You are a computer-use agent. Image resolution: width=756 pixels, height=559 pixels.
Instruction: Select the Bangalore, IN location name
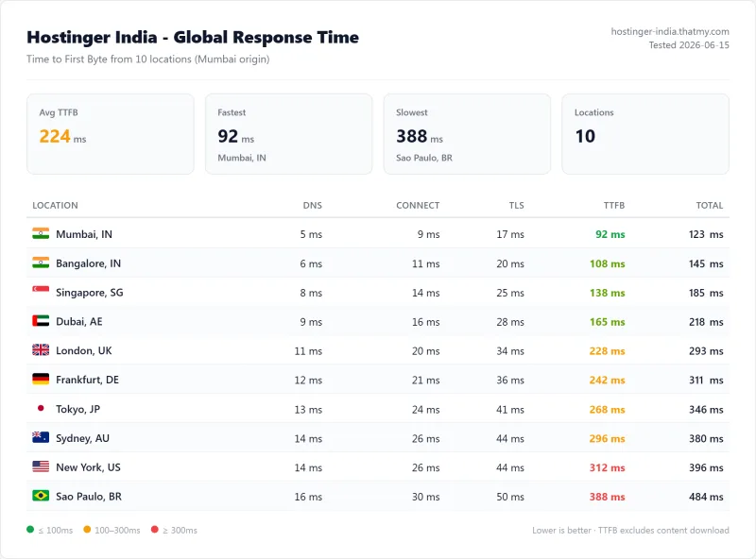pos(88,263)
